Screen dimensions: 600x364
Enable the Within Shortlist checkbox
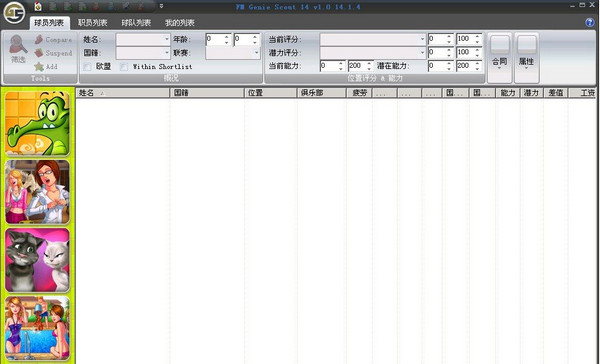coord(124,67)
